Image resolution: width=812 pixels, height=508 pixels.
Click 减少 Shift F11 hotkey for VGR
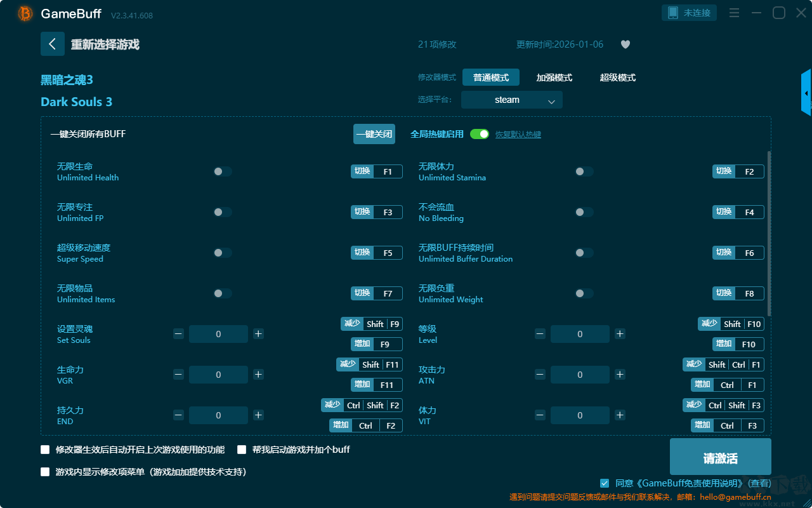point(369,364)
